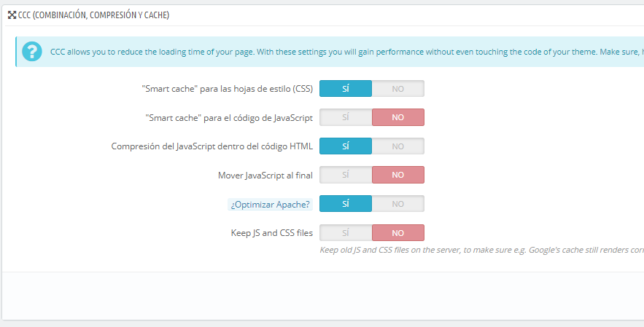The width and height of the screenshot is (644, 327).
Task: Select NO for Compresión del JavaScript HTML
Action: click(x=397, y=146)
